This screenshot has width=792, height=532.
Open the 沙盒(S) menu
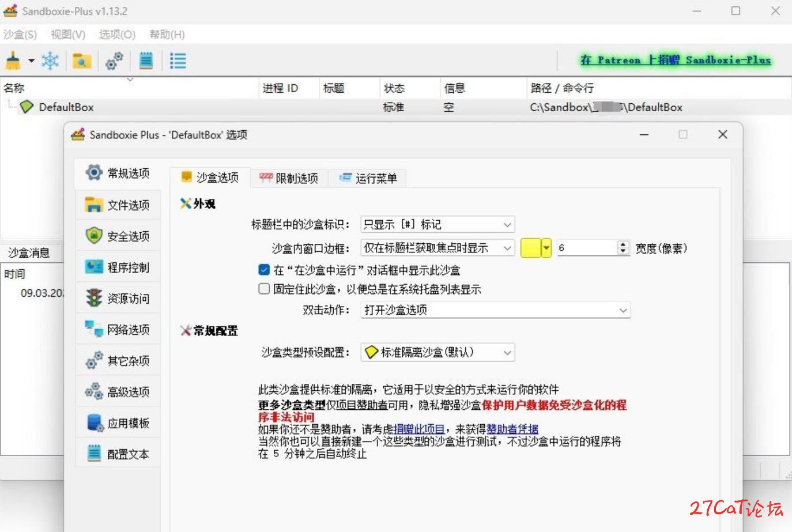[20, 35]
